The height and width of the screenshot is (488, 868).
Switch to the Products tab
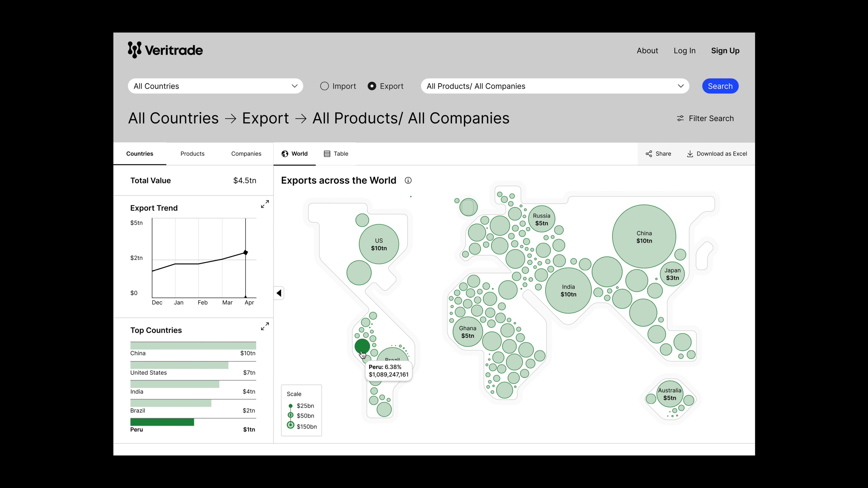pos(192,154)
